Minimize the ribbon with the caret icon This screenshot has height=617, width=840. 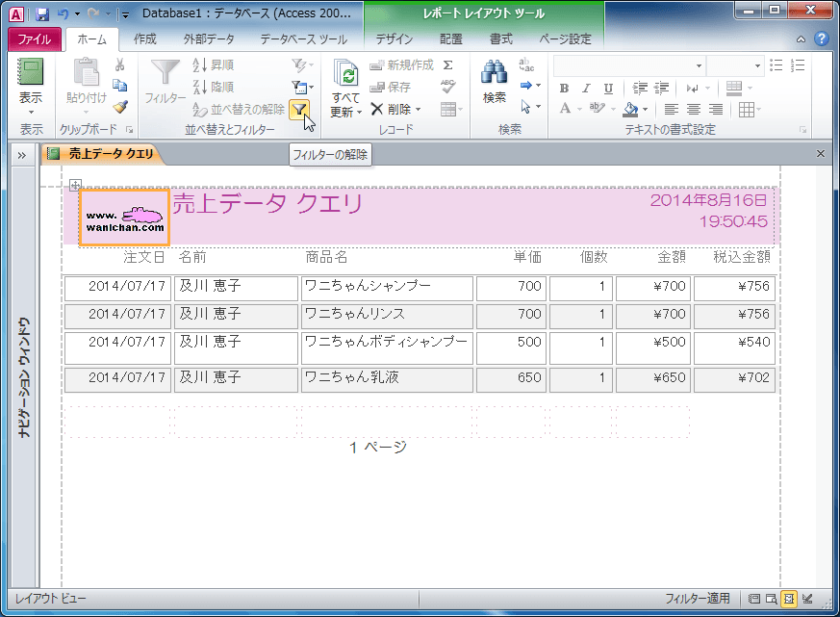tap(801, 39)
